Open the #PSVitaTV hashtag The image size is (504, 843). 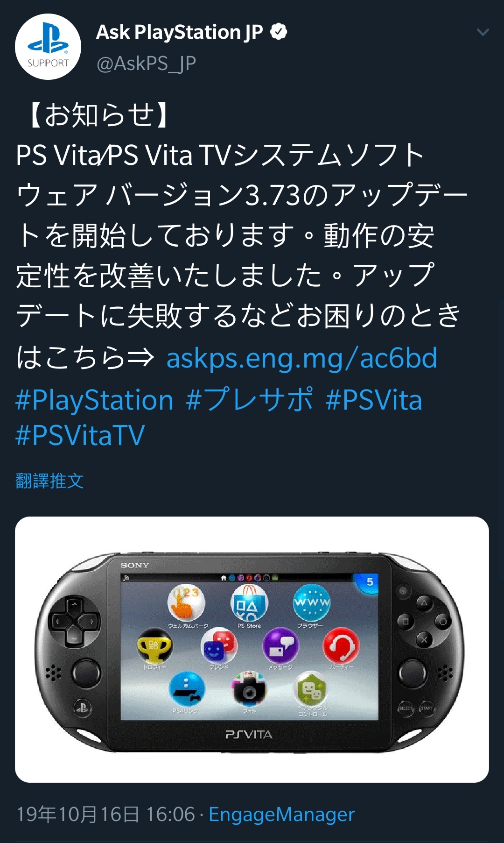[80, 435]
